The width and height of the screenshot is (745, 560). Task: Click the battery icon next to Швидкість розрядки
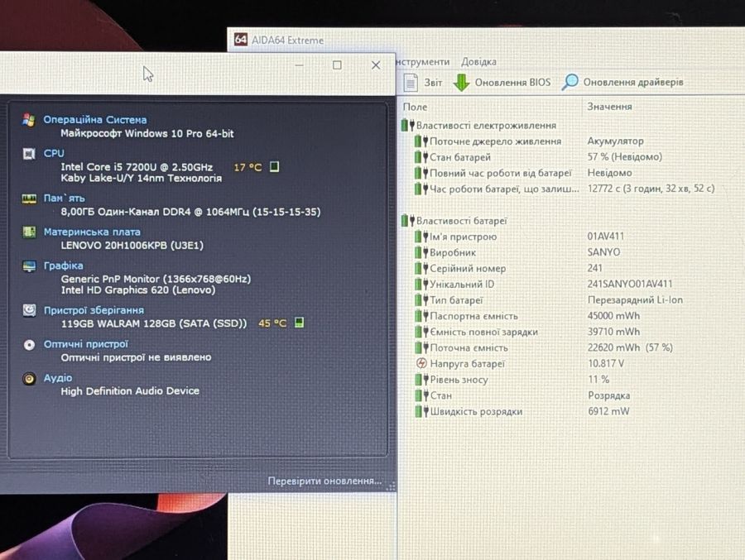point(421,411)
